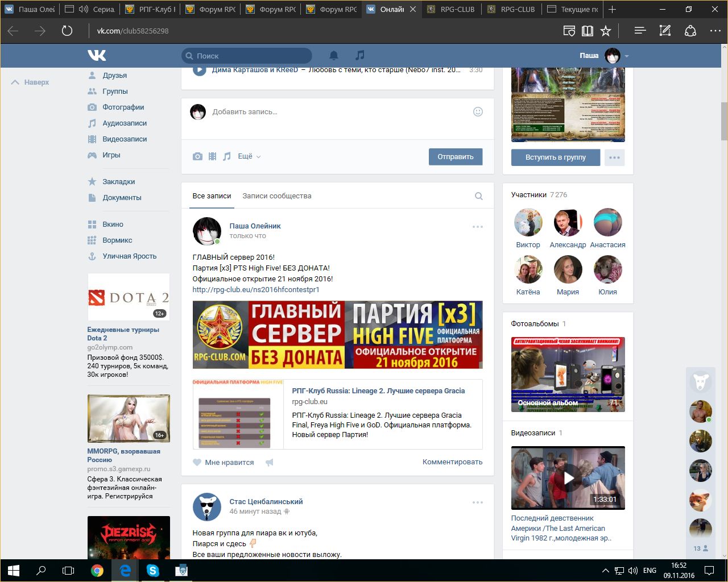
Task: Open the emoji smiley picker
Action: [x=478, y=112]
